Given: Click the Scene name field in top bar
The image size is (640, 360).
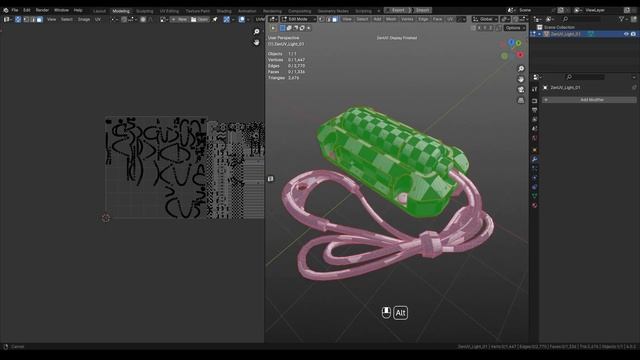Looking at the screenshot, I should click(537, 10).
